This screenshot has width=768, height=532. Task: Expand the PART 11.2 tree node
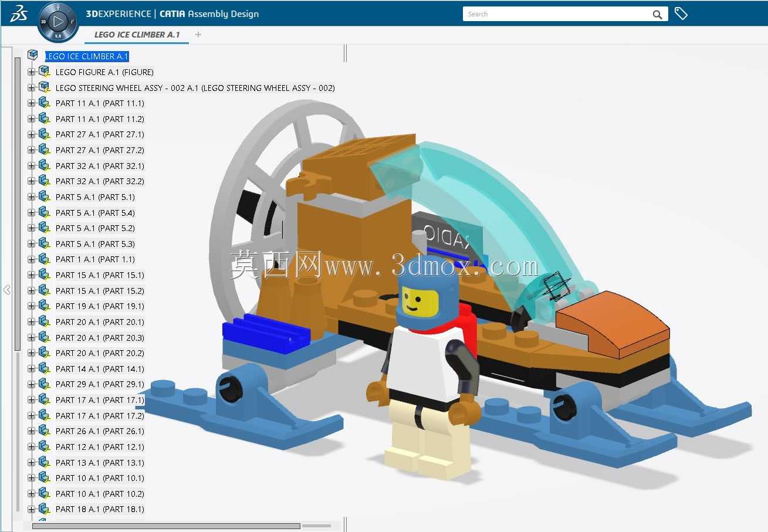(32, 119)
